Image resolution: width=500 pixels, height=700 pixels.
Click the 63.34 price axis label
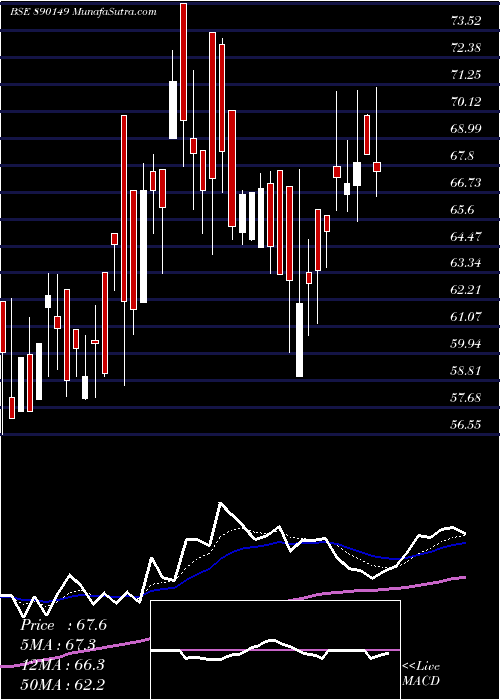(x=466, y=262)
